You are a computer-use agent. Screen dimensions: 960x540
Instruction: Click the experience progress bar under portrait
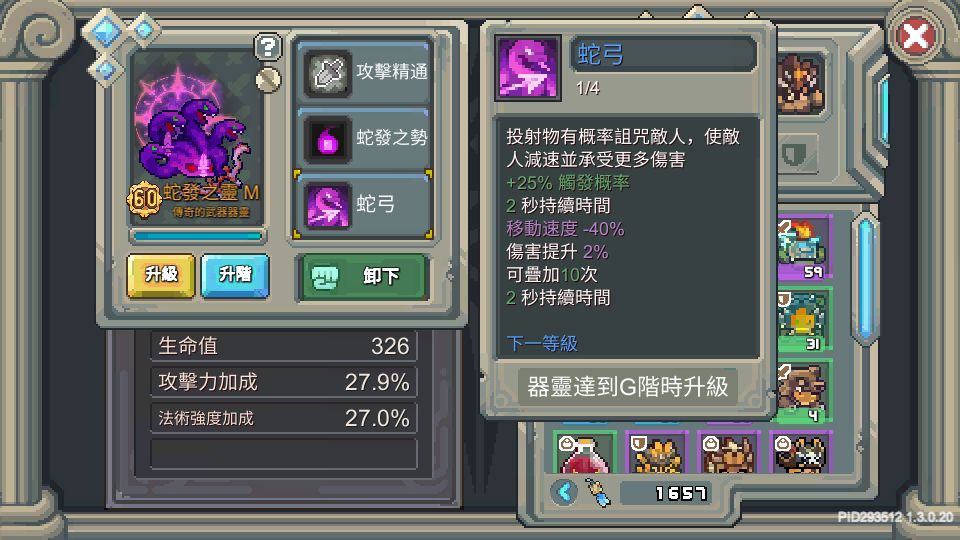pos(197,236)
